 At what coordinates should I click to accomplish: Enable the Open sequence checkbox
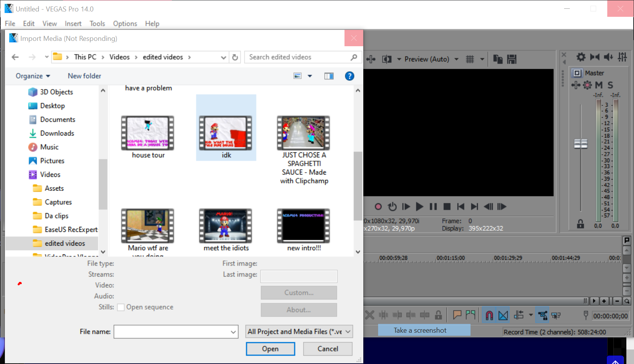point(121,307)
